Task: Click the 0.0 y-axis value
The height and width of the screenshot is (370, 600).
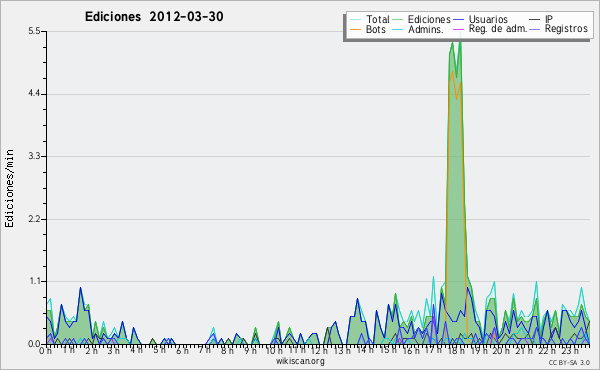Action: coord(34,344)
